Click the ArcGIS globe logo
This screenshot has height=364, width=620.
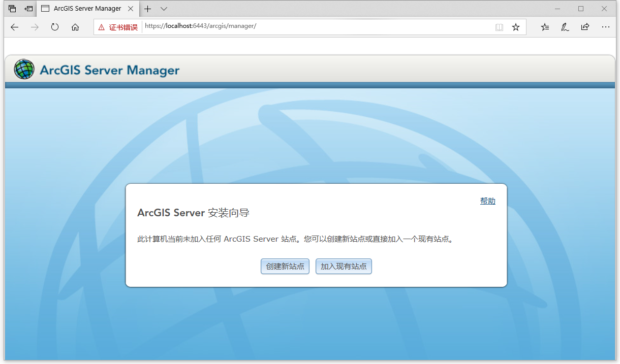click(x=24, y=69)
